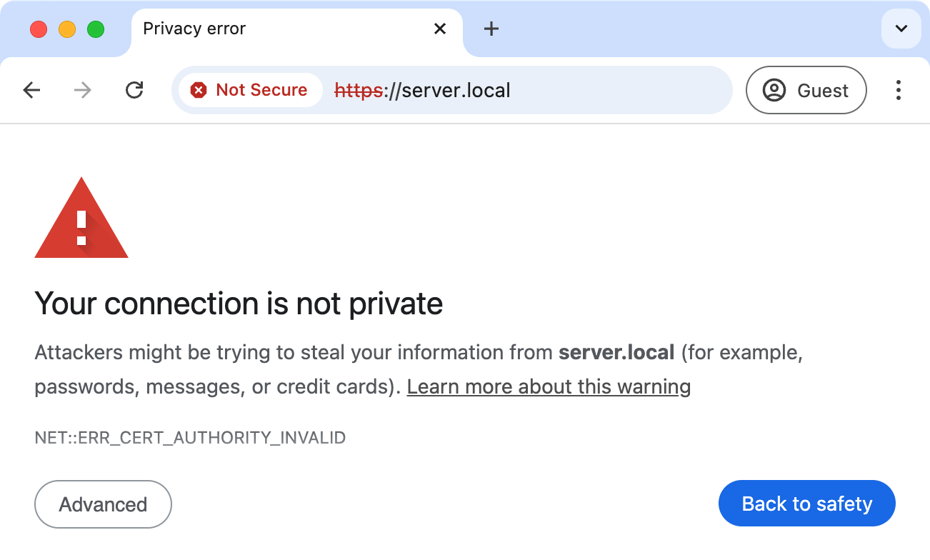The width and height of the screenshot is (930, 560).
Task: Open Chrome's three-dot menu
Action: click(x=898, y=90)
